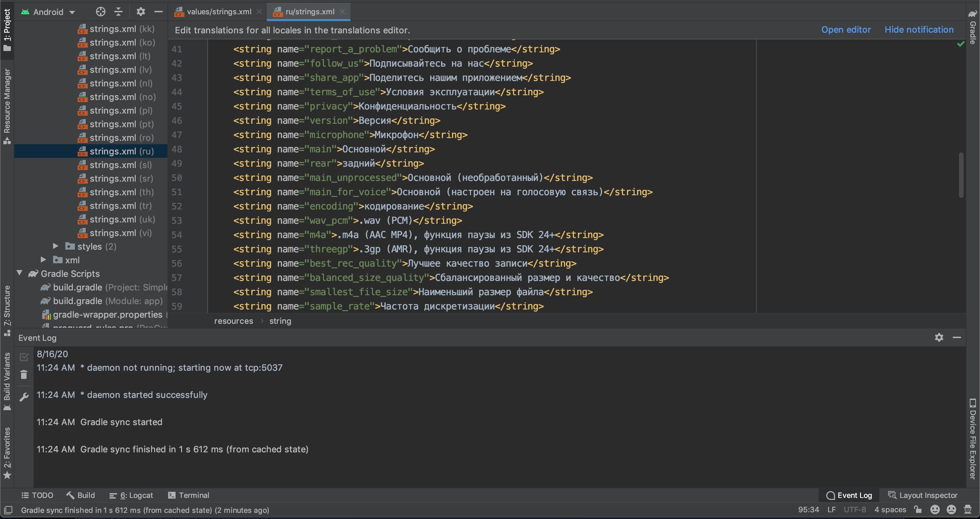Click the editor vertical scrollbar thumb

961,175
